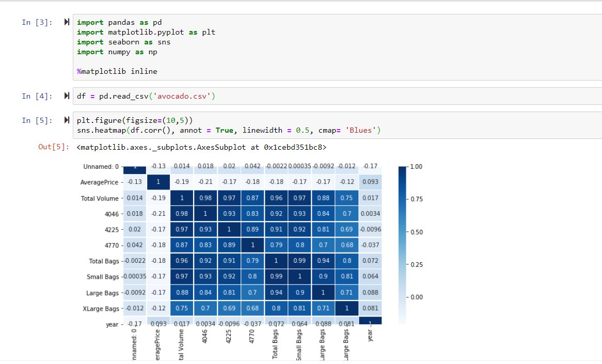
Task: Run the imports cell In [3]
Action: pos(66,22)
